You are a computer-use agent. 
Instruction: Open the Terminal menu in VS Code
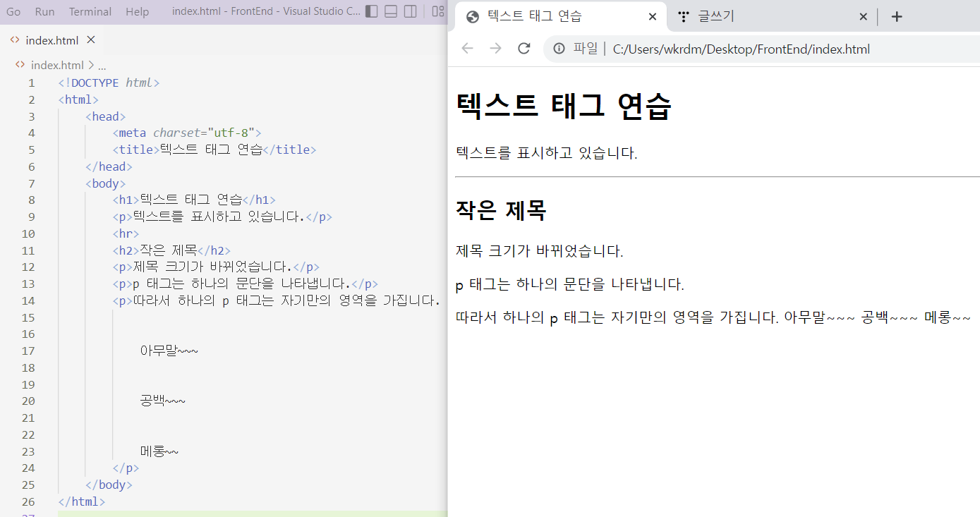coord(90,11)
